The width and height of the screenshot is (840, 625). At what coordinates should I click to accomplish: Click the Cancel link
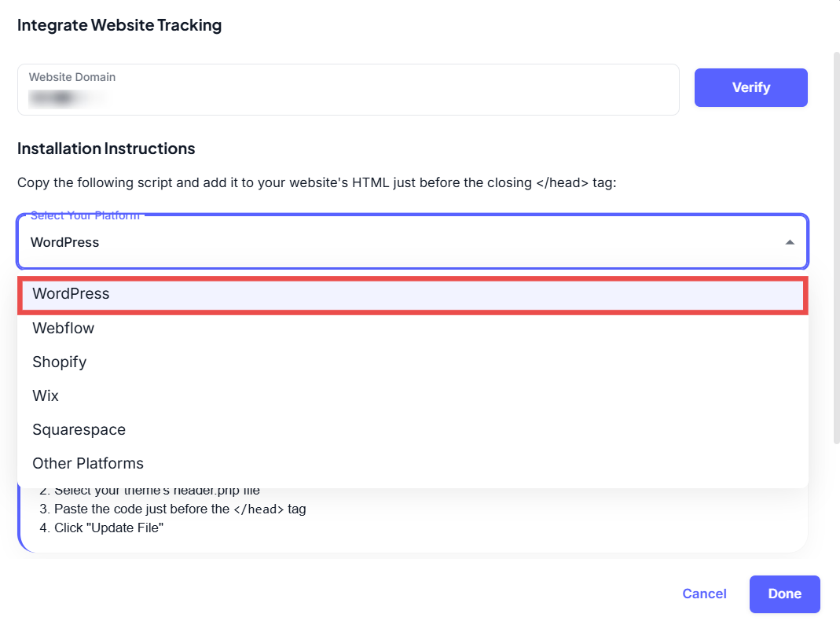pyautogui.click(x=704, y=594)
